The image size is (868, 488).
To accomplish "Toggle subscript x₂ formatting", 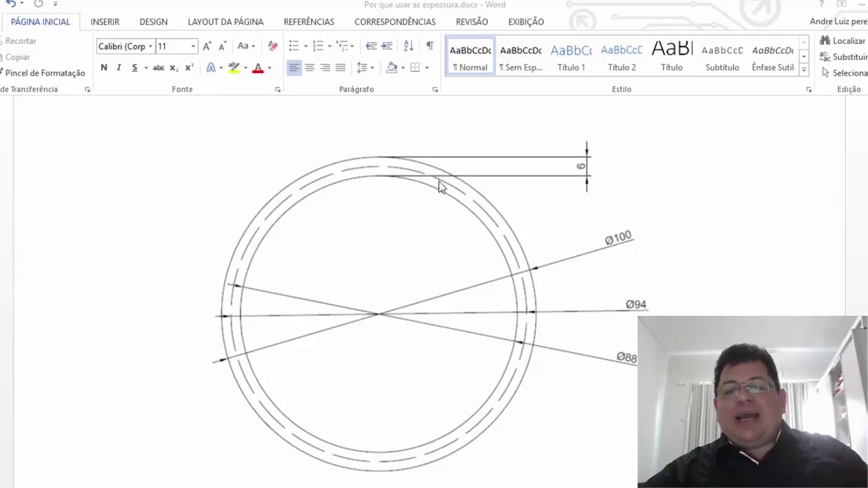I will (174, 67).
